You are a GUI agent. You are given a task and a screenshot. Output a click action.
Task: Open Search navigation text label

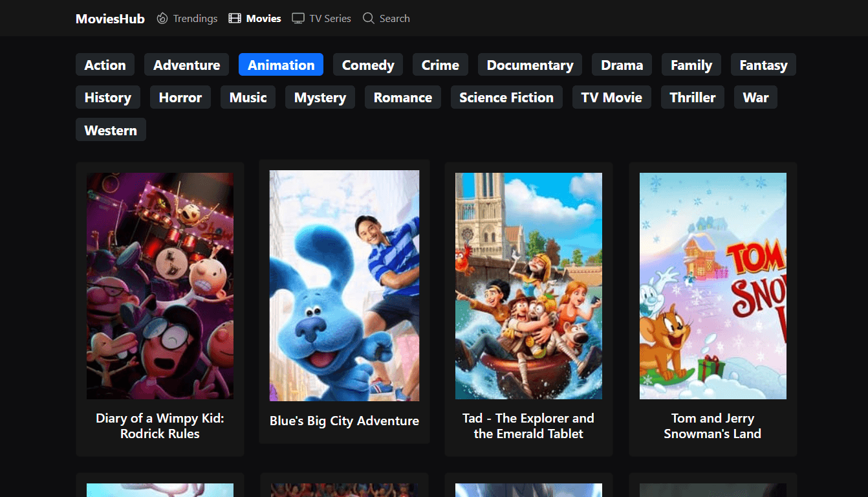pos(395,18)
